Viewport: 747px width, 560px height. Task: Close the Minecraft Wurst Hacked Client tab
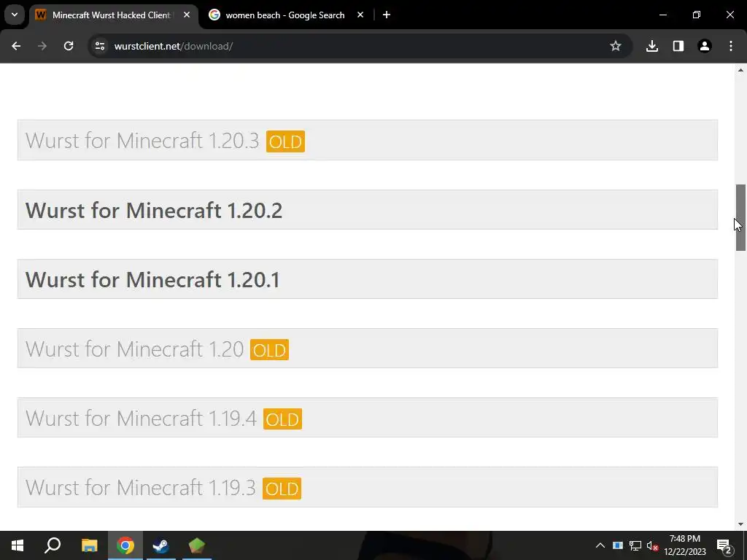pyautogui.click(x=187, y=15)
